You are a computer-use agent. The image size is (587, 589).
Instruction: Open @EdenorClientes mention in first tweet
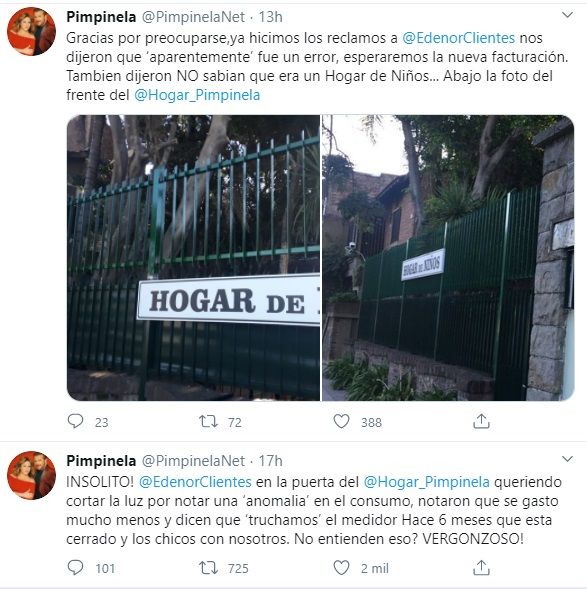(x=458, y=38)
